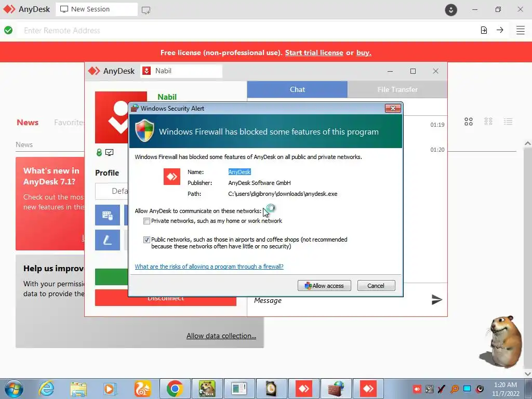Screen dimensions: 532x399
Task: Click the clock showing 1:20 AM
Action: (x=506, y=389)
